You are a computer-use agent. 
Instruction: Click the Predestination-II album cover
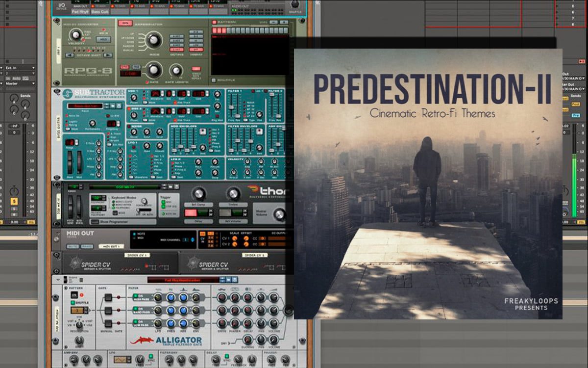coord(428,184)
